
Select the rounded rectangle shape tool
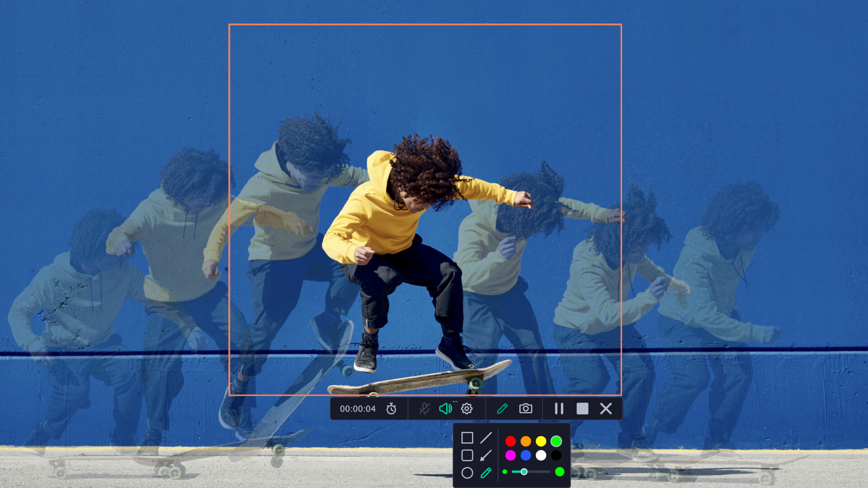[467, 455]
